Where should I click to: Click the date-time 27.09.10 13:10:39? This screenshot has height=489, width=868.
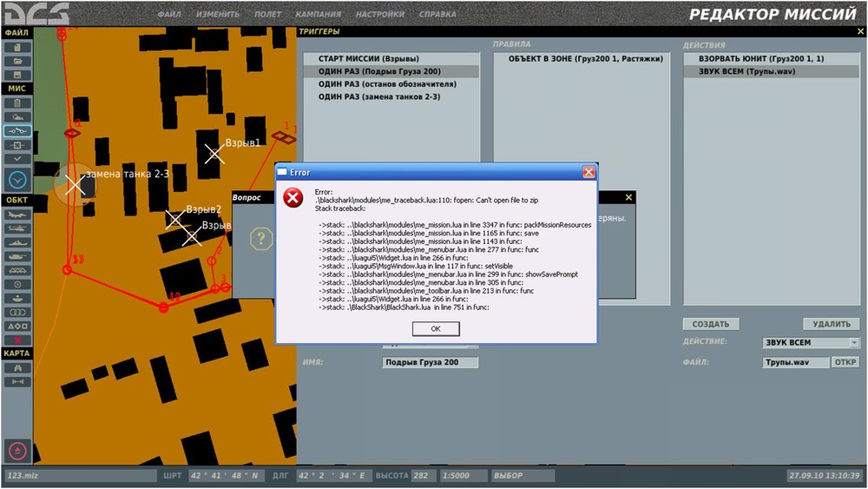825,475
